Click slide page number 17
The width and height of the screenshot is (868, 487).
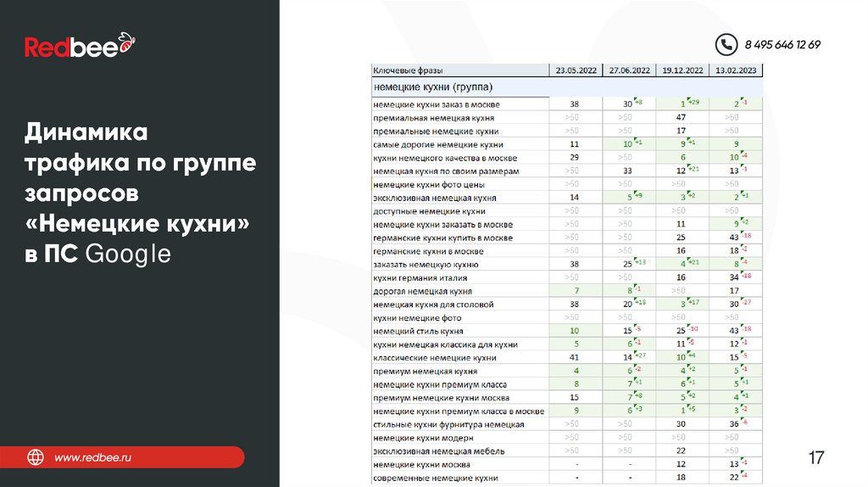click(816, 457)
